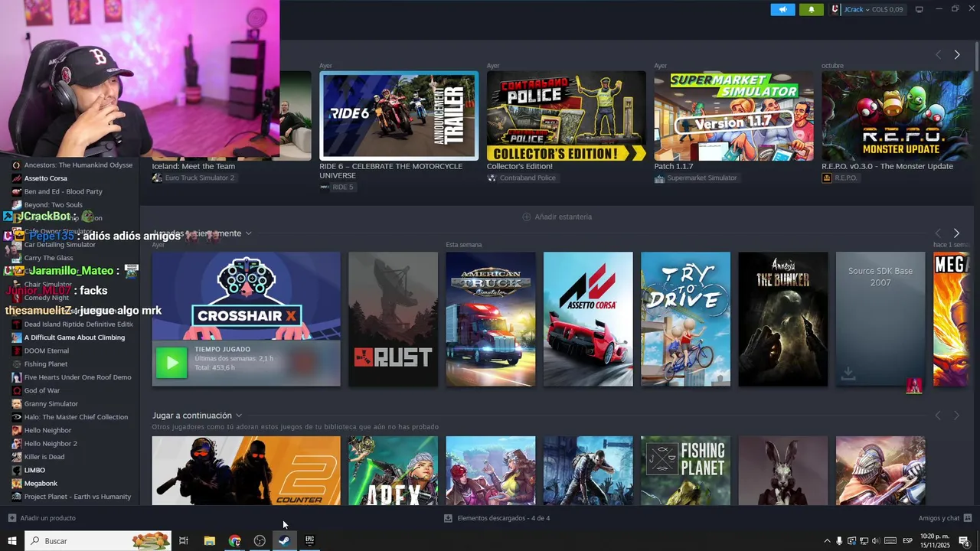Open R.E.P.O. Monster Update news card
The image size is (980, 551).
[x=897, y=116]
